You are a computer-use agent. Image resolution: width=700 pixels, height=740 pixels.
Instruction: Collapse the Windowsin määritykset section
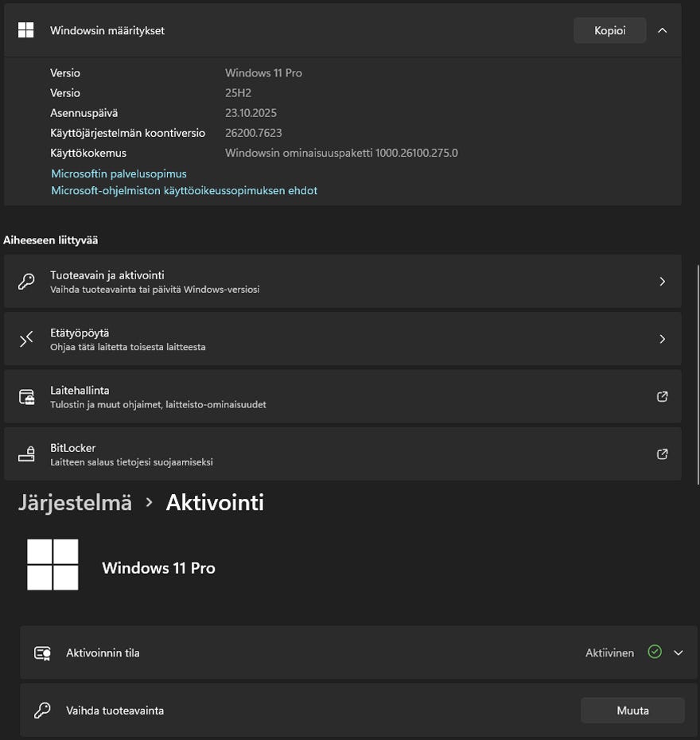point(663,30)
